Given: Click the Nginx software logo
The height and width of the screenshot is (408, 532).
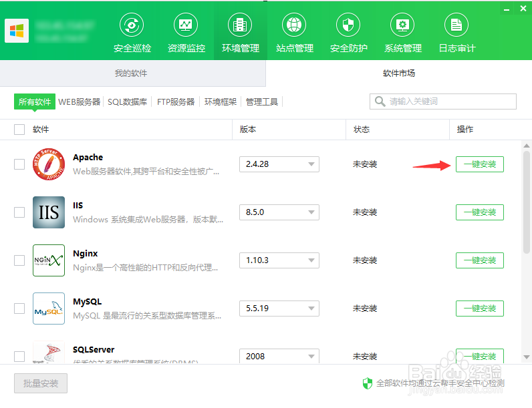Looking at the screenshot, I should 49,260.
